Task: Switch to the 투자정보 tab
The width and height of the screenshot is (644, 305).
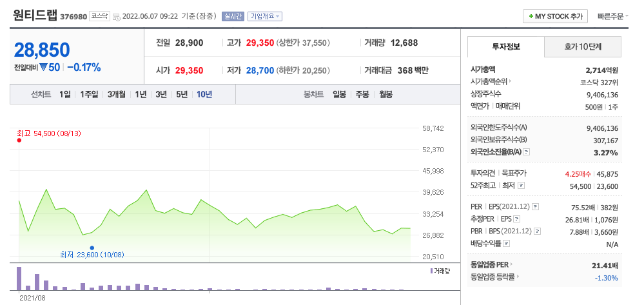Action: [x=506, y=47]
